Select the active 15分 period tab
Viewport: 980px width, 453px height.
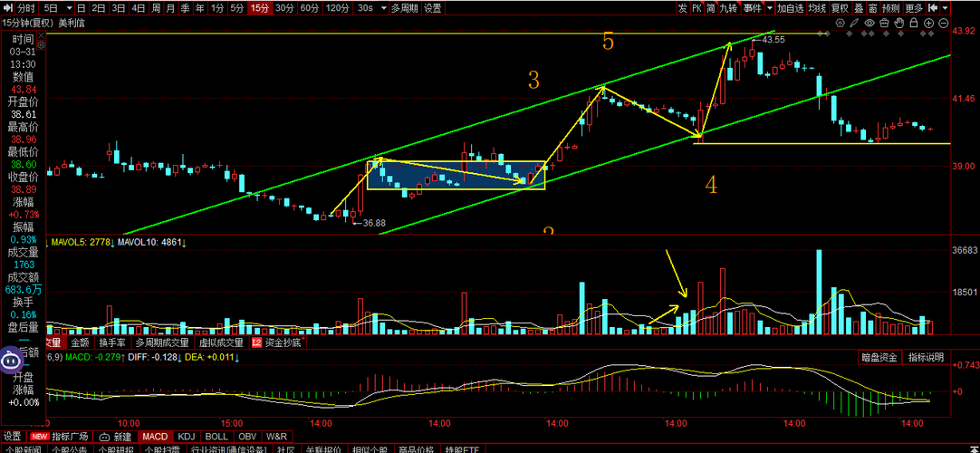259,8
